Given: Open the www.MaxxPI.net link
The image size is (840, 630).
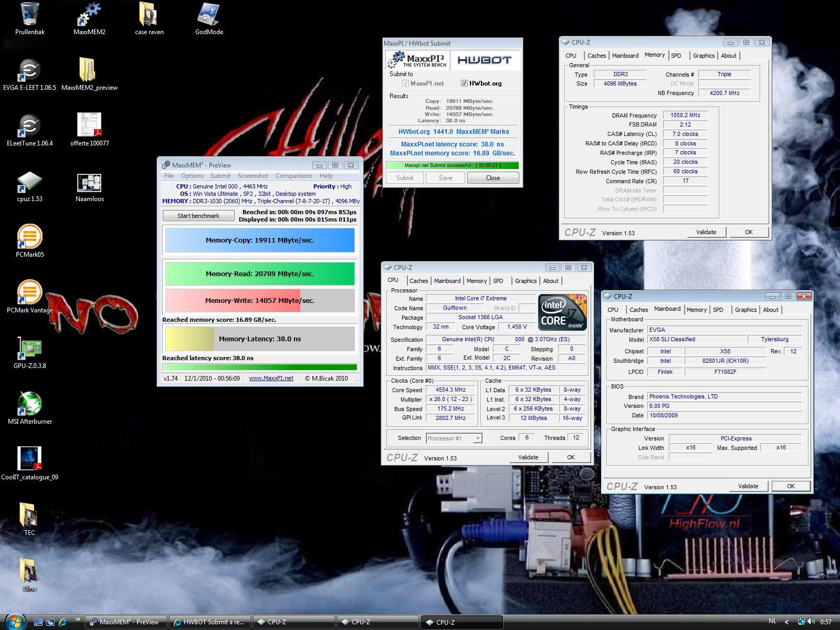Looking at the screenshot, I should coord(271,378).
